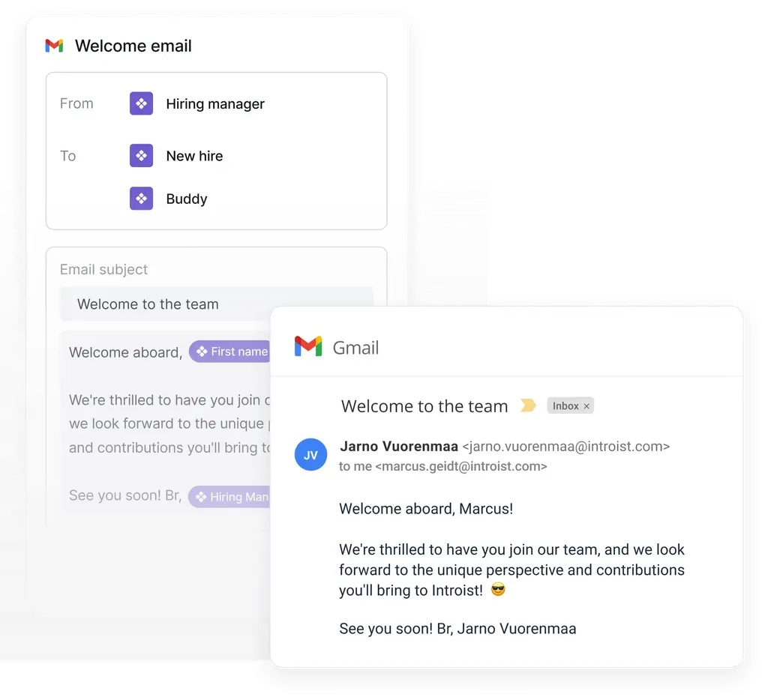The height and width of the screenshot is (700, 768).
Task: Click the Jarno Vuorenmaa sender name
Action: [399, 447]
